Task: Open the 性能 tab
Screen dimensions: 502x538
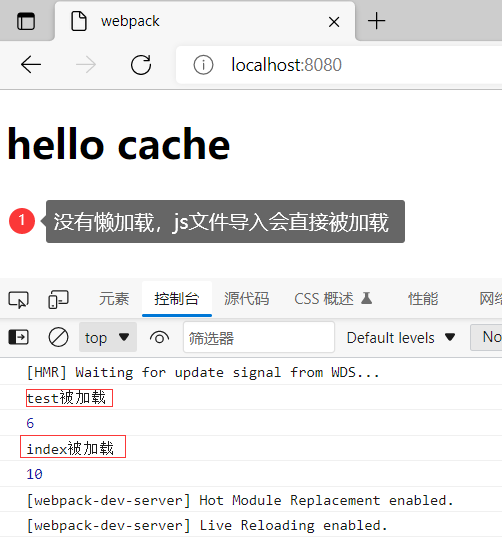Action: 423,299
